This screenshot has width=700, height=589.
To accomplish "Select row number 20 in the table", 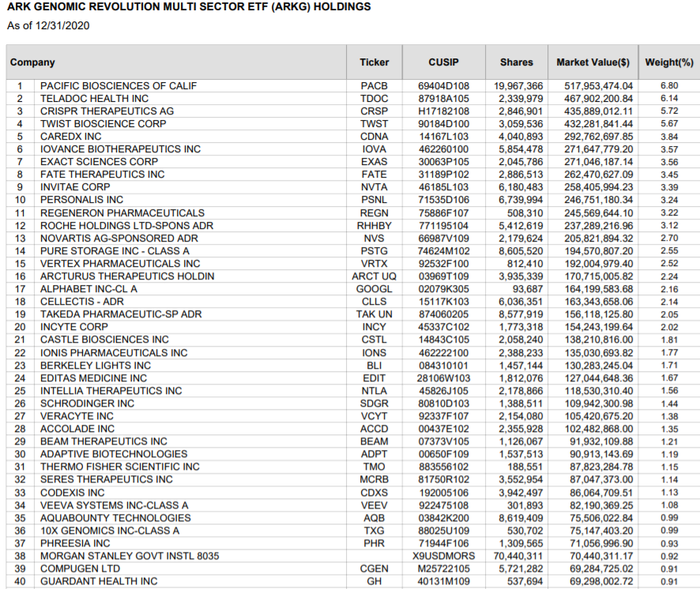I will pyautogui.click(x=20, y=327).
